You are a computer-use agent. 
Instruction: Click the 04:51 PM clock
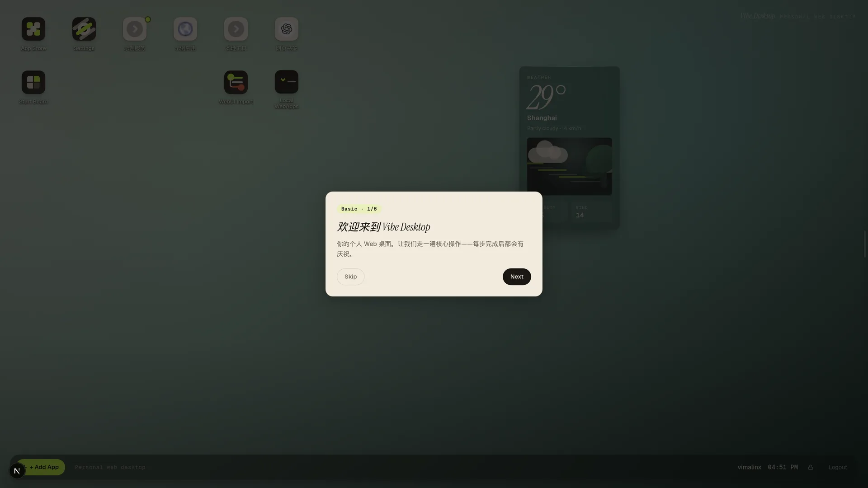(783, 467)
